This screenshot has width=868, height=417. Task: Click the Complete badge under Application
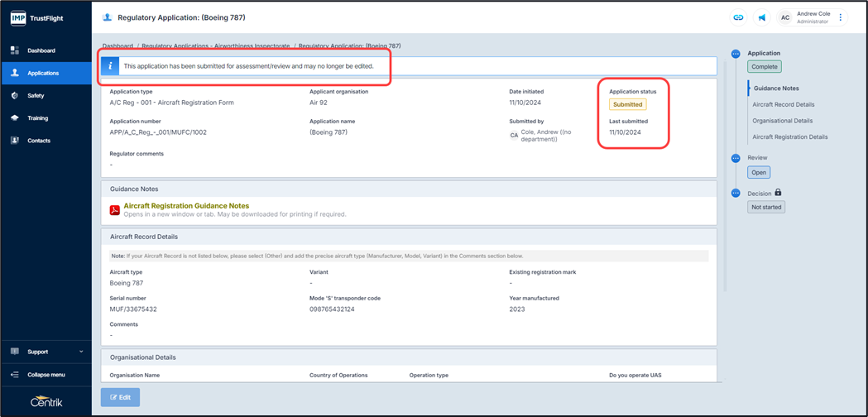[765, 67]
